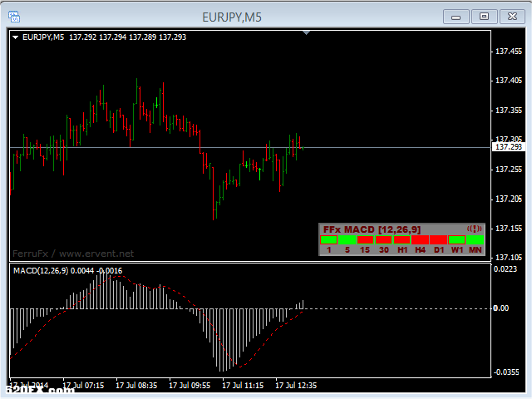The image size is (532, 399).
Task: Expand the EURJPY,M5 chart dropdown triangle
Action: [x=15, y=37]
